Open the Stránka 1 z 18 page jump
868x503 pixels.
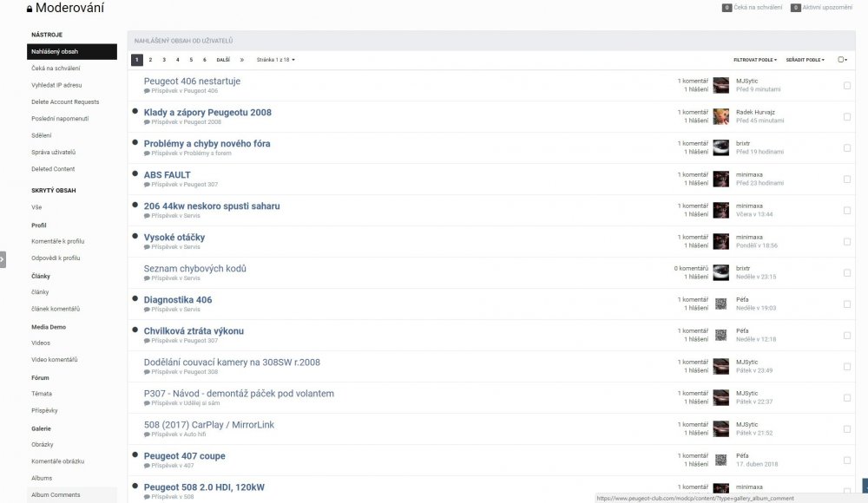(x=275, y=60)
